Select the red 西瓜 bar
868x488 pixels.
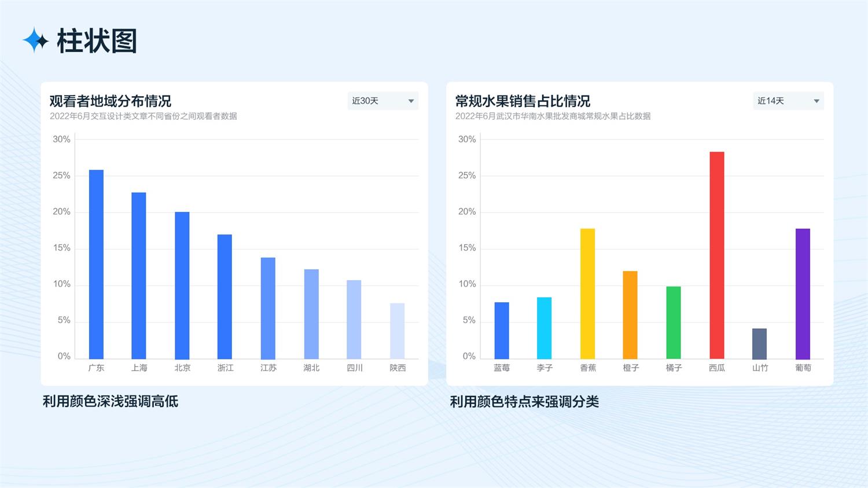tap(717, 255)
